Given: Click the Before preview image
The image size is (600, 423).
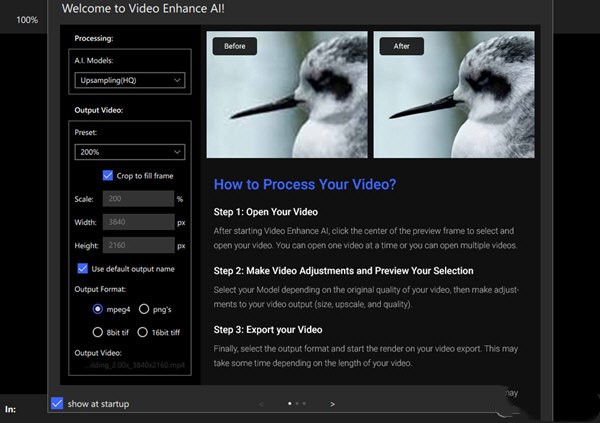Looking at the screenshot, I should point(287,95).
